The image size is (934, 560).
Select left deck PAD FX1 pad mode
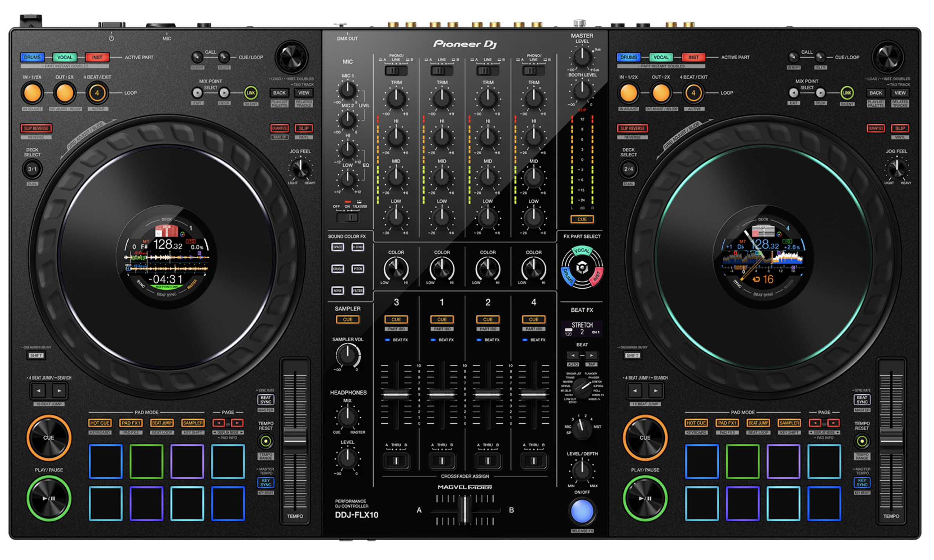(131, 423)
